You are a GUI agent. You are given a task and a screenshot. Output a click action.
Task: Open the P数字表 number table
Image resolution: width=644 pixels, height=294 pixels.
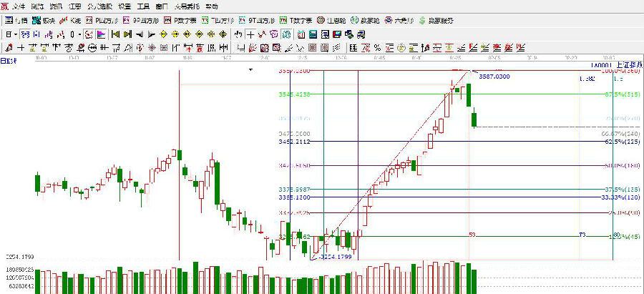coord(181,20)
